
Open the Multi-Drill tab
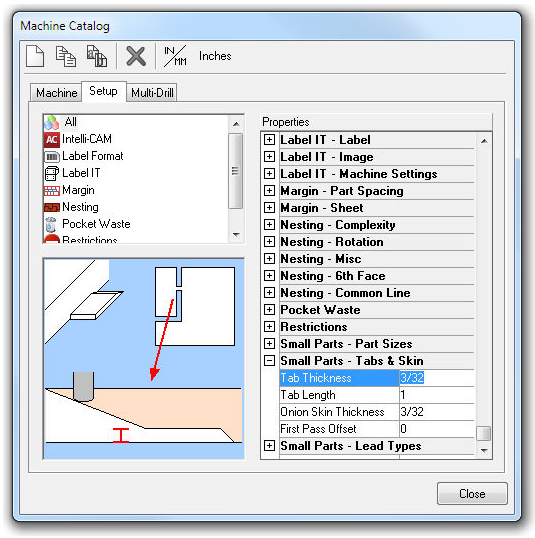(152, 93)
